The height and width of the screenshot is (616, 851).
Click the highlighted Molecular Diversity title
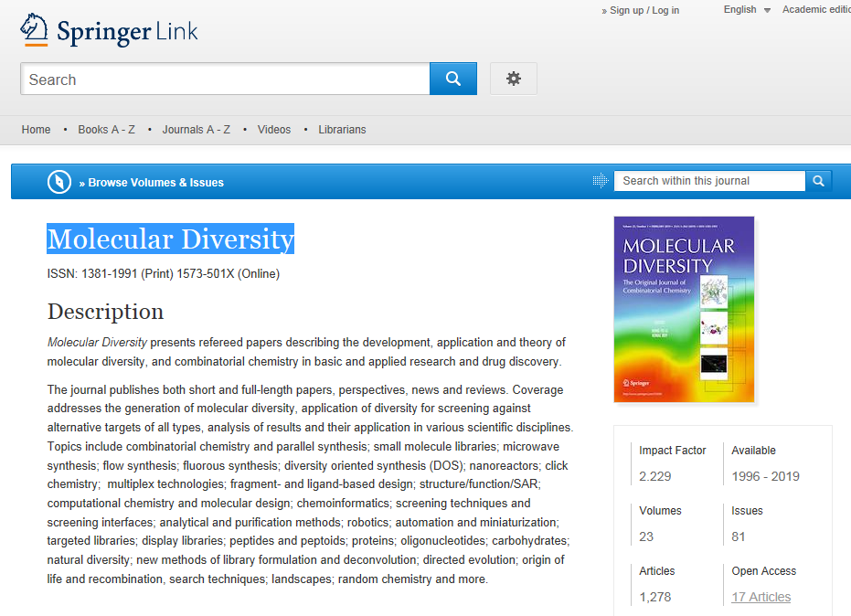point(171,239)
